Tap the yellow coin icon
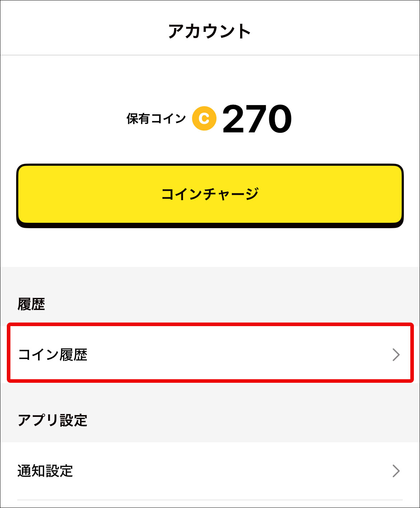420x508 pixels. tap(204, 118)
